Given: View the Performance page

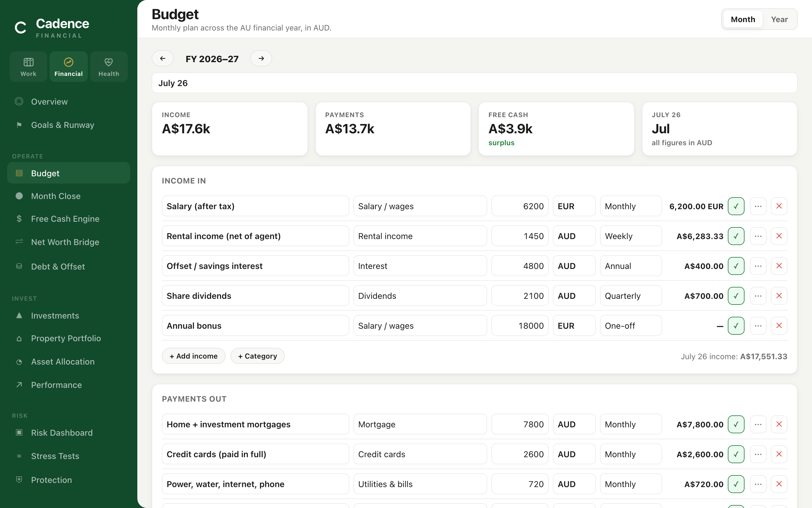Looking at the screenshot, I should point(68,385).
